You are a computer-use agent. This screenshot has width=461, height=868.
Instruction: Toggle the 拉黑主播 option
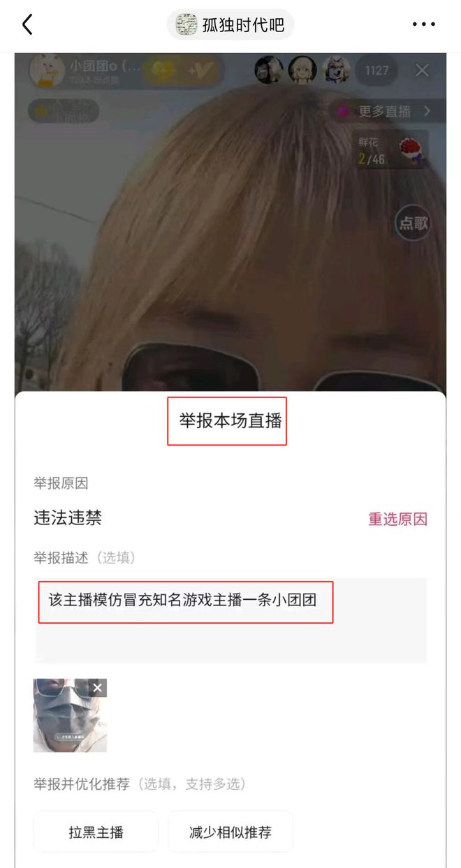(x=96, y=832)
